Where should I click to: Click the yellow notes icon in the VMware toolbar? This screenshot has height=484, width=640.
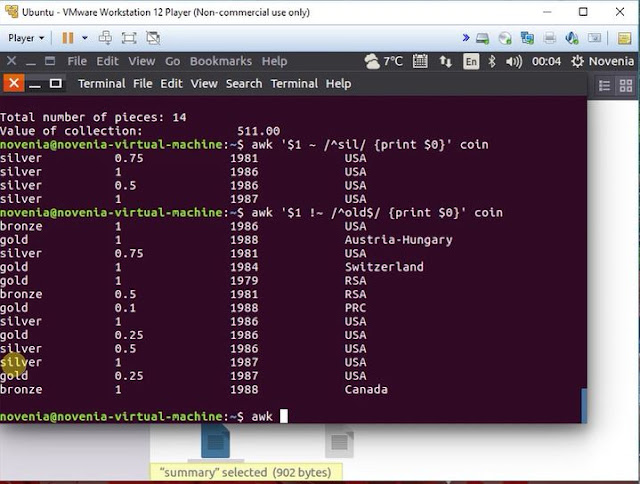coord(624,38)
